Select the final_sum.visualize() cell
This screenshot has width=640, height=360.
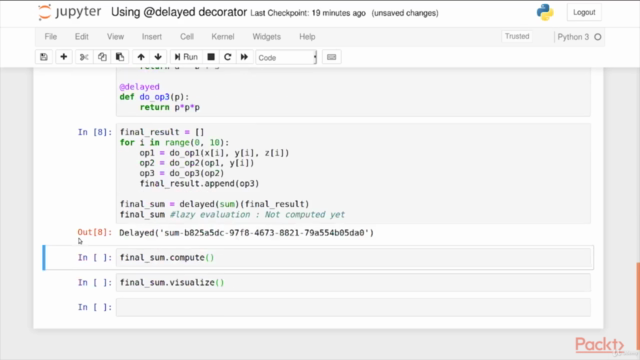coord(353,282)
